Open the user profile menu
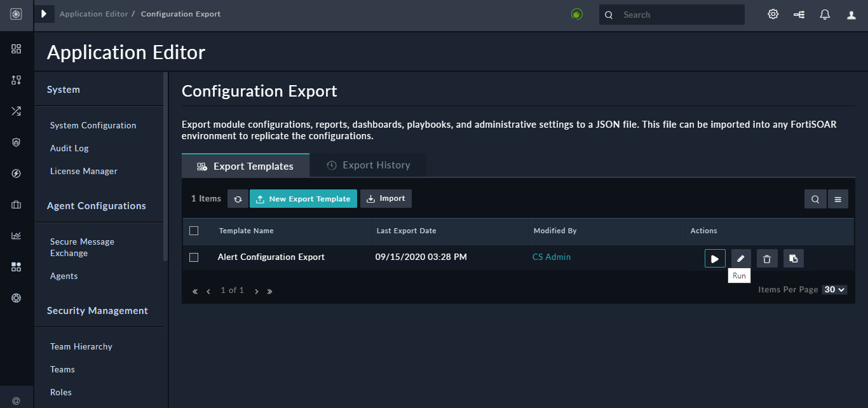868x408 pixels. 851,14
